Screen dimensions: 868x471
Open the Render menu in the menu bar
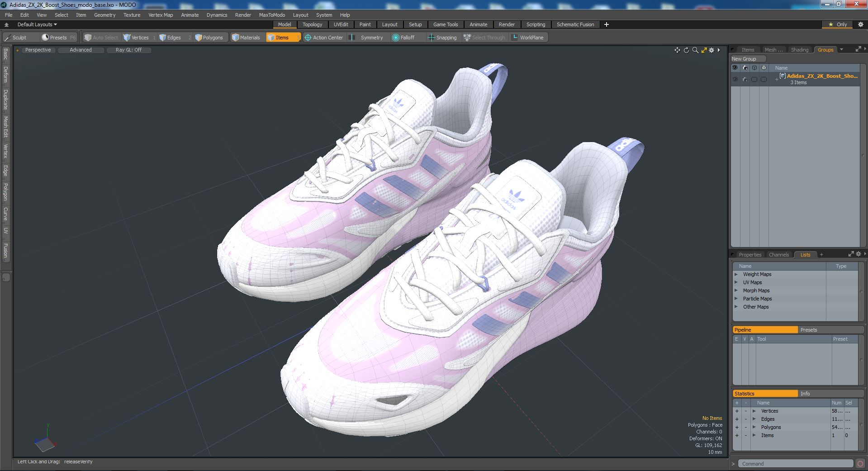point(243,15)
